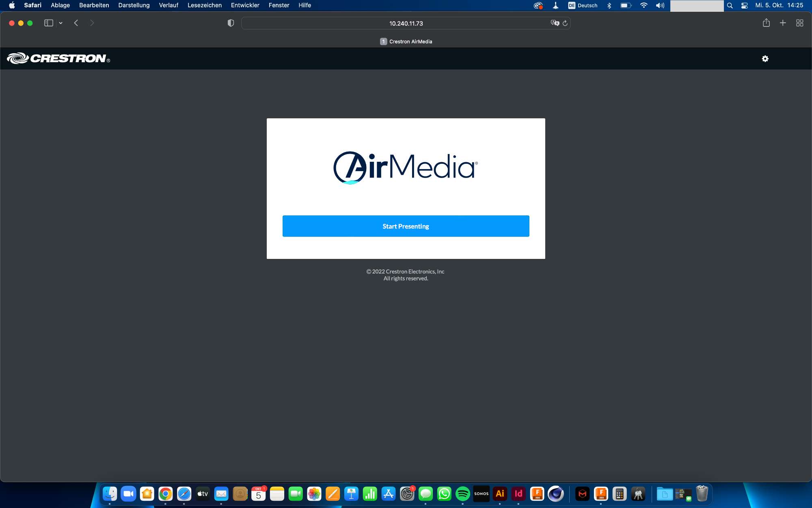Expand the sidebar tab group dropdown arrow
The width and height of the screenshot is (812, 508).
click(60, 23)
